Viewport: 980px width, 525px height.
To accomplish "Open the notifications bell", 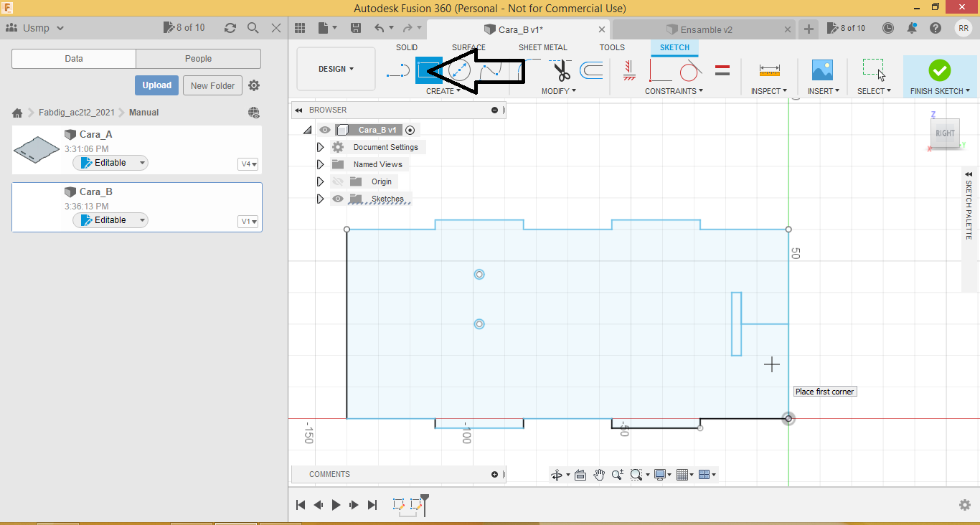I will click(912, 28).
